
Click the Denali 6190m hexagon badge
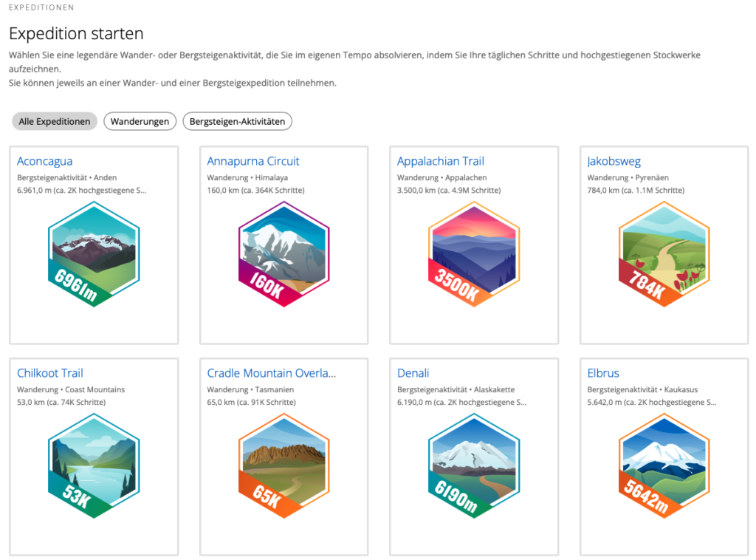coord(474,466)
